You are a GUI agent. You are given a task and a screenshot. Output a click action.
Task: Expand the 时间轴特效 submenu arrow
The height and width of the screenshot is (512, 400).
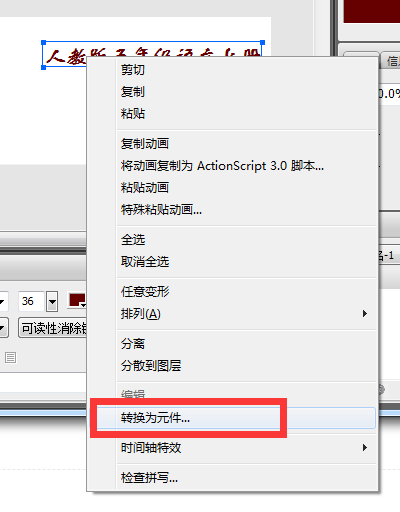point(365,448)
